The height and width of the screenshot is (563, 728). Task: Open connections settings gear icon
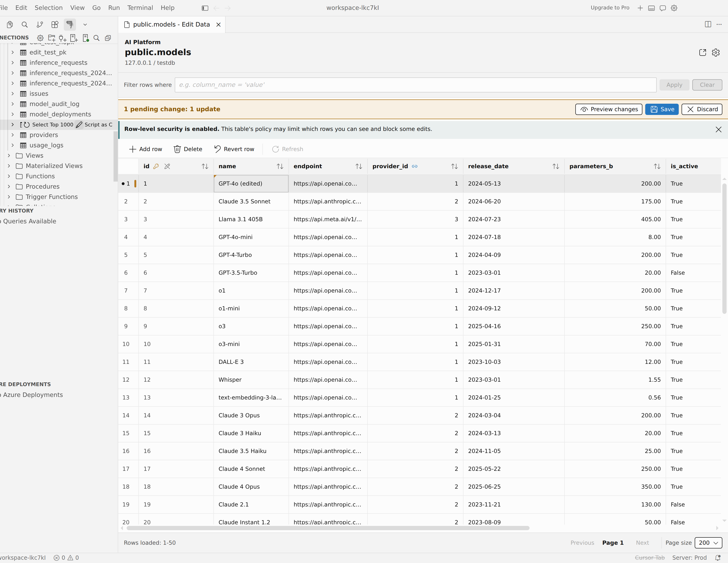click(40, 38)
